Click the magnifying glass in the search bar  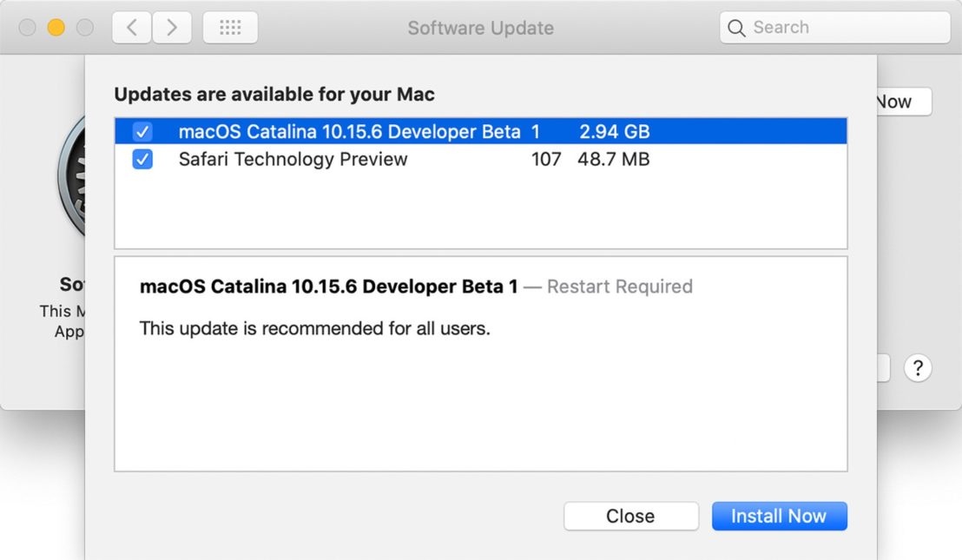coord(736,27)
